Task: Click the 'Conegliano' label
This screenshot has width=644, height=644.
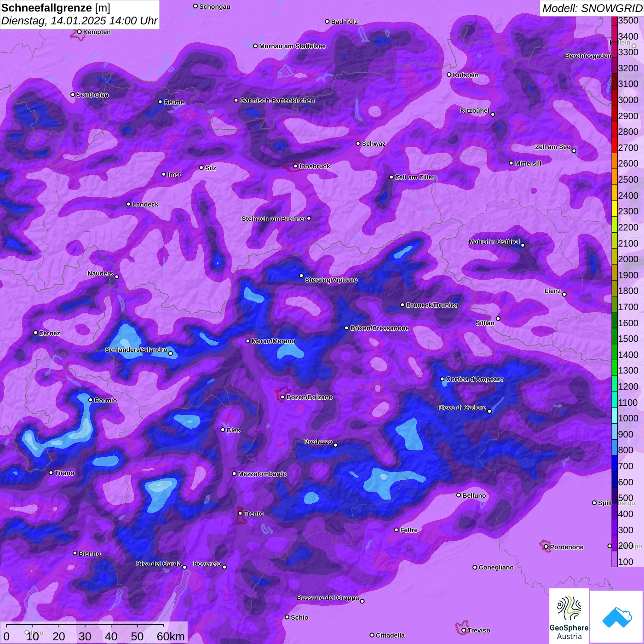Action: pos(496,567)
